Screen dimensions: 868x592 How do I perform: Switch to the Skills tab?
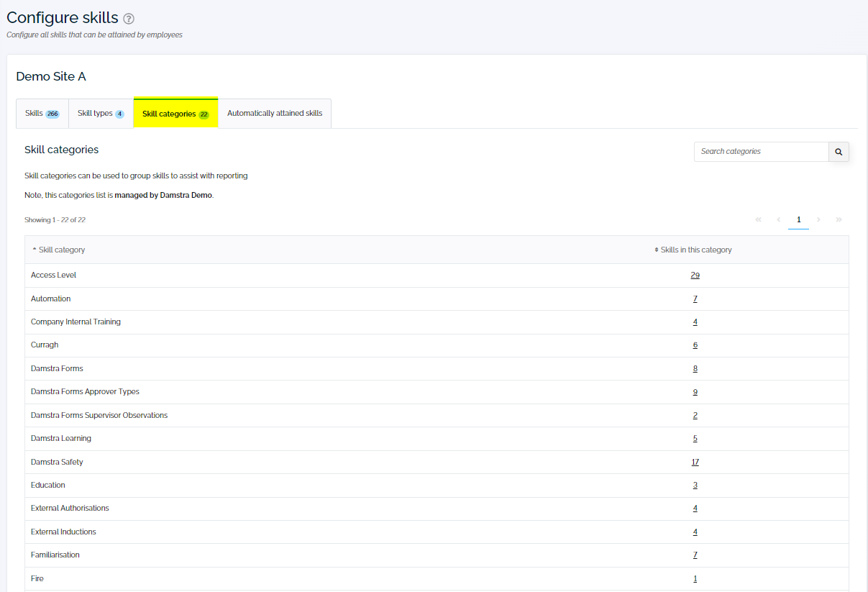pyautogui.click(x=41, y=113)
